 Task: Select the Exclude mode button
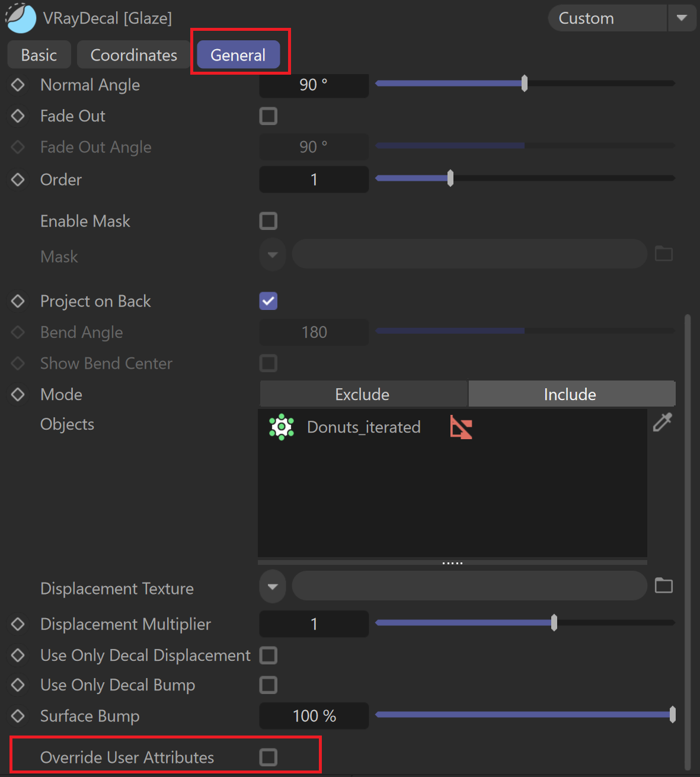[363, 394]
